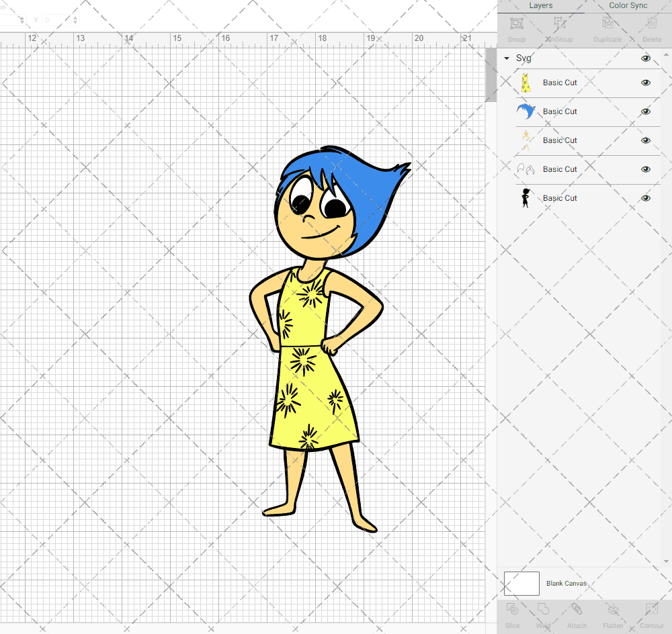This screenshot has height=634, width=672.
Task: Select the black silhouette Basic Cut layer
Action: point(559,198)
